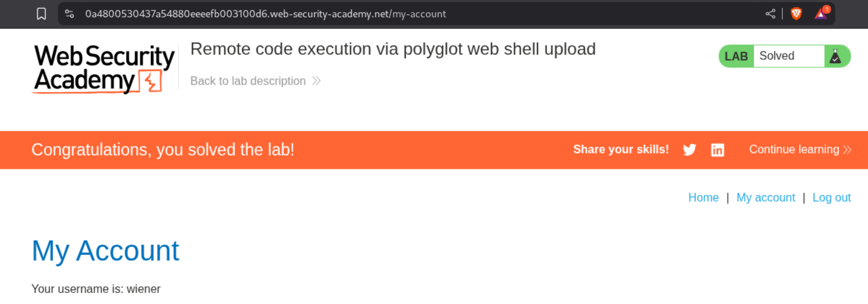Click Brave Rewards triangle icon
868x304 pixels.
point(821,14)
